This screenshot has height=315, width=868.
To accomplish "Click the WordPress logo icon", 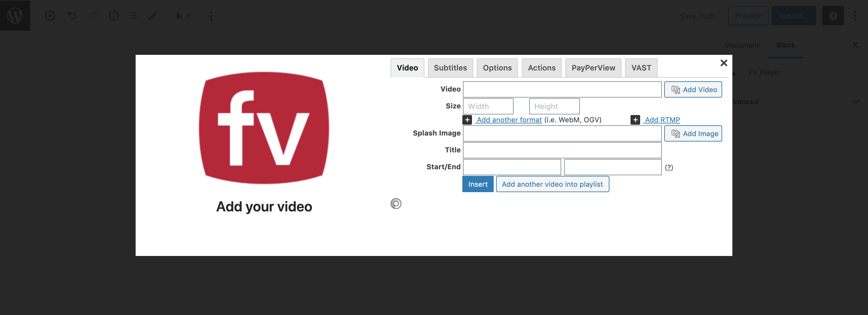I will pyautogui.click(x=15, y=15).
